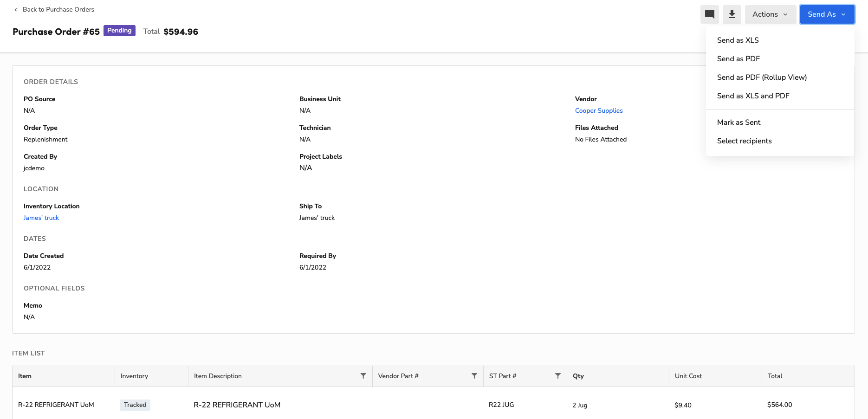Open Select recipients option
This screenshot has height=419, width=868.
(x=745, y=141)
